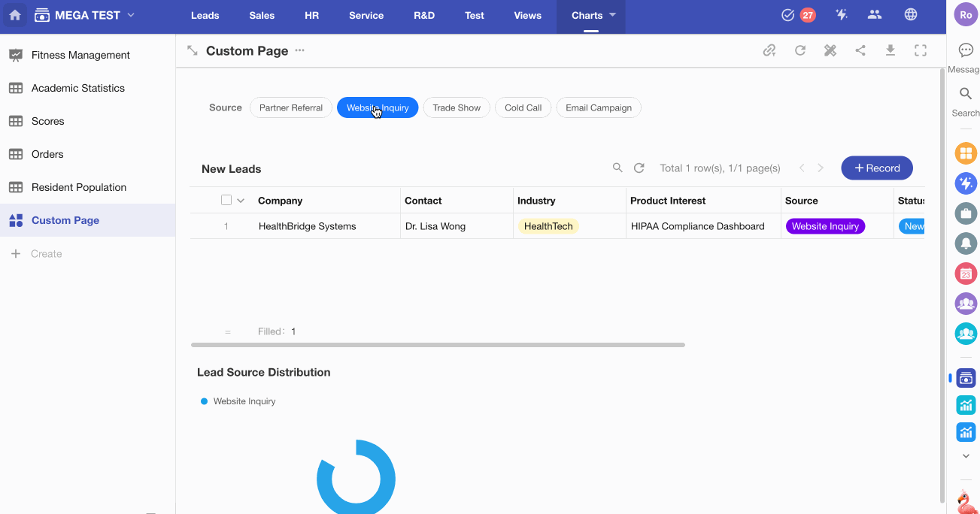Open the globe language icon
980x514 pixels.
(911, 15)
